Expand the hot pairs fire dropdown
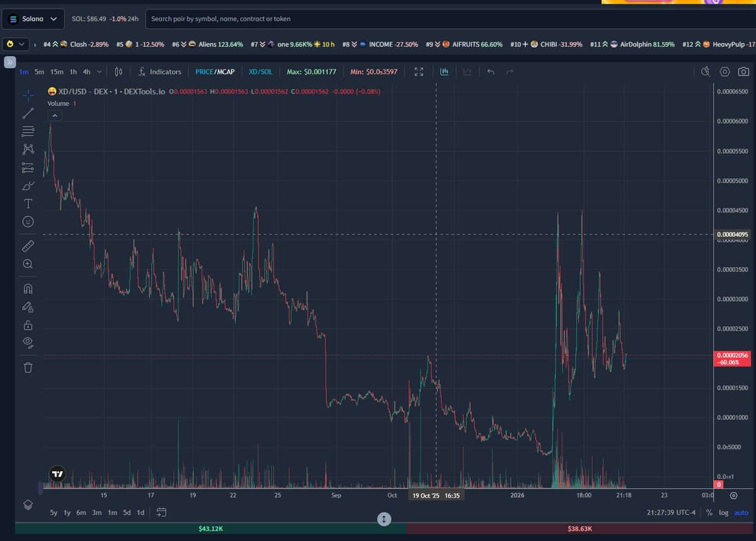 tap(16, 44)
